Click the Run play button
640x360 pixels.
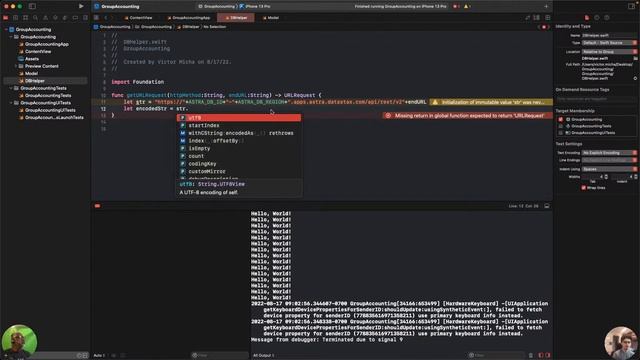[81, 6]
